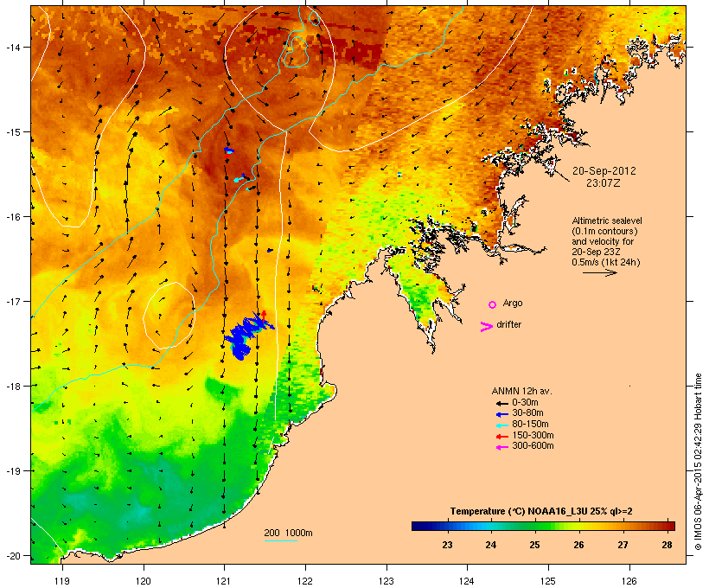Image resolution: width=709 pixels, height=588 pixels.
Task: Click the Altimetric sealevel text line
Action: (x=607, y=220)
